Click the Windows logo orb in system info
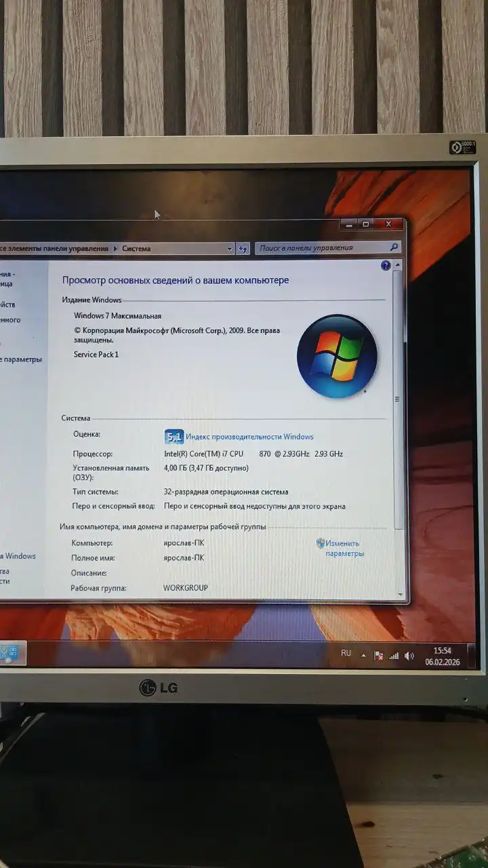Image resolution: width=488 pixels, height=868 pixels. [x=337, y=356]
